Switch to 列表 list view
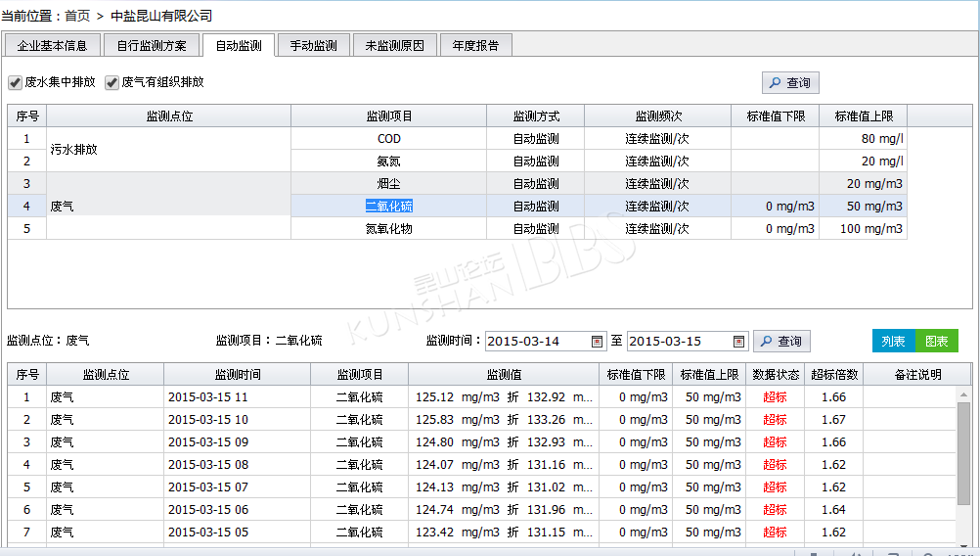The image size is (980, 556). coord(893,341)
